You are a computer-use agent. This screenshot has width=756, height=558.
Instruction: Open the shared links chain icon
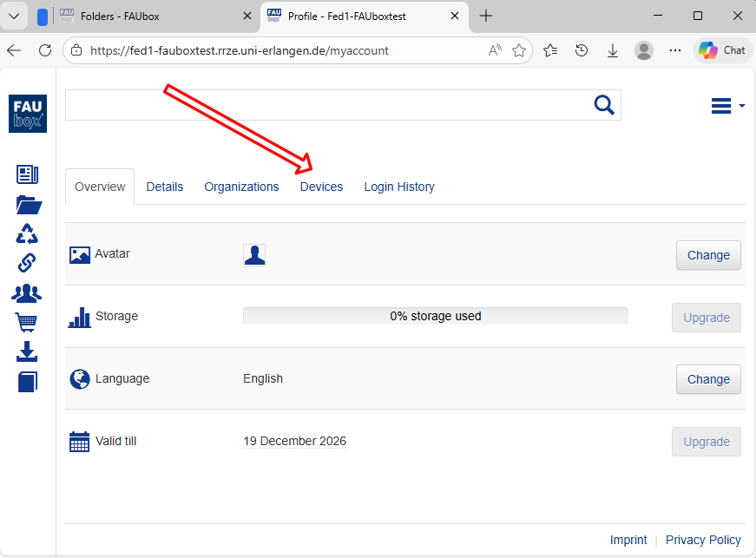pos(28,263)
